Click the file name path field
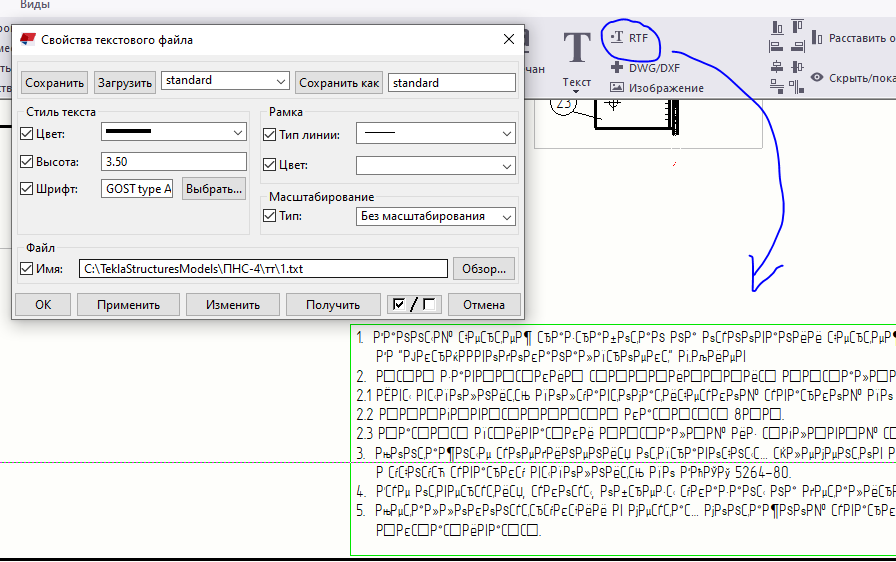The width and height of the screenshot is (896, 562). click(263, 268)
